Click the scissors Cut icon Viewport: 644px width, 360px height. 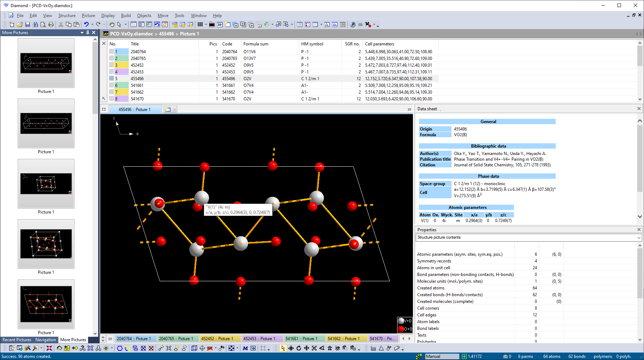click(x=61, y=24)
